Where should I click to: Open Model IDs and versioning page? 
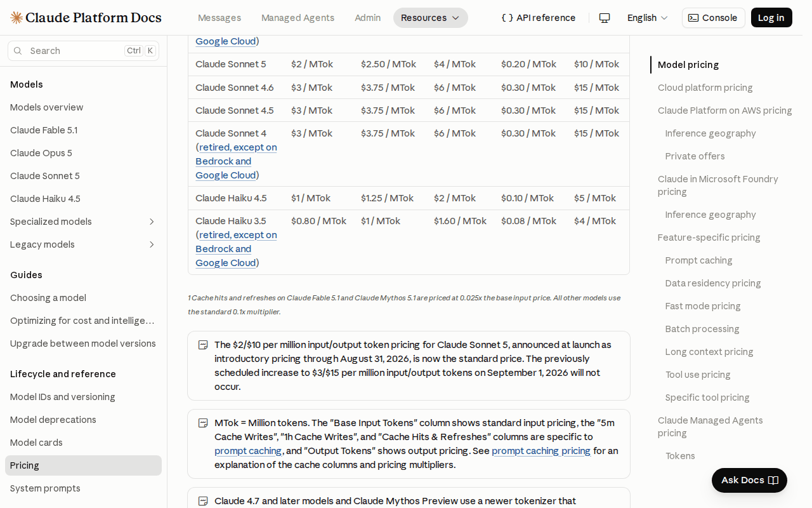tap(83, 397)
